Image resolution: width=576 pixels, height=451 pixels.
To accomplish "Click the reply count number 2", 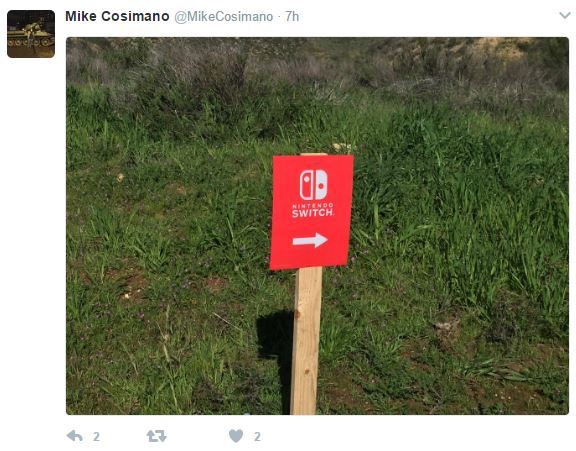I will click(x=96, y=437).
